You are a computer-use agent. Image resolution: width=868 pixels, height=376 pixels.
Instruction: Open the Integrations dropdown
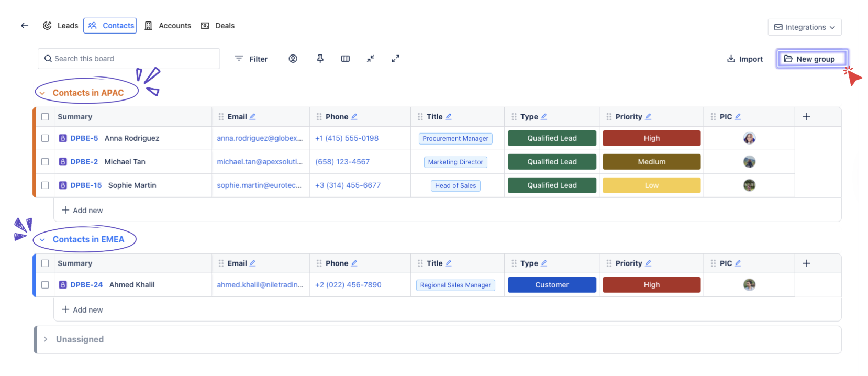804,27
